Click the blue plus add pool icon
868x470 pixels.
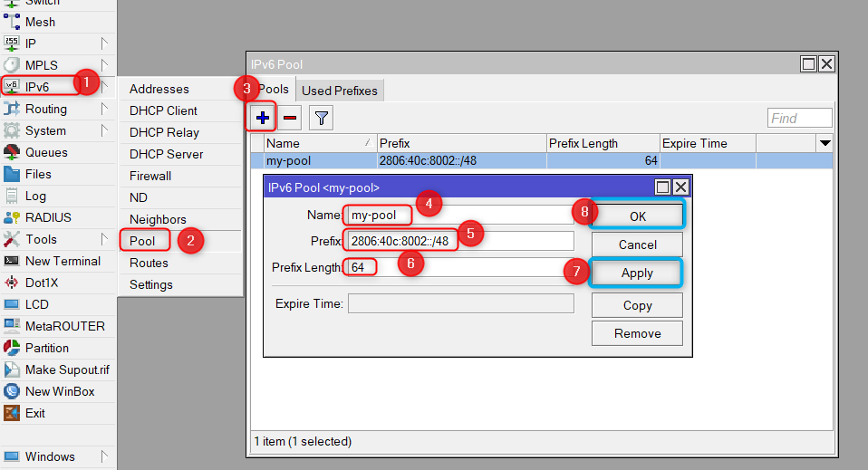pyautogui.click(x=263, y=118)
